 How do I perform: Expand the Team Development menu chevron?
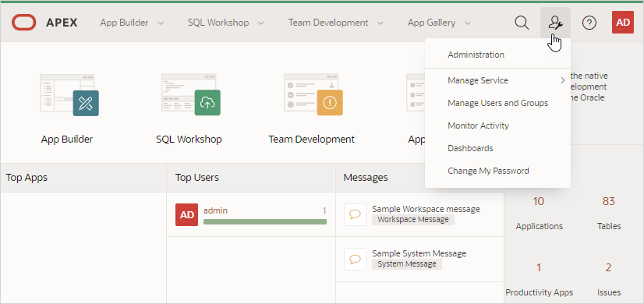(x=380, y=23)
